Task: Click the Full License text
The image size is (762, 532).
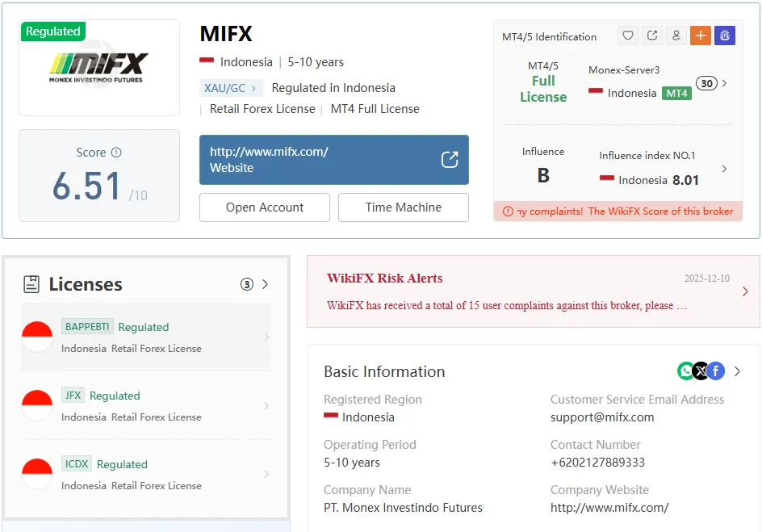Action: (x=543, y=89)
